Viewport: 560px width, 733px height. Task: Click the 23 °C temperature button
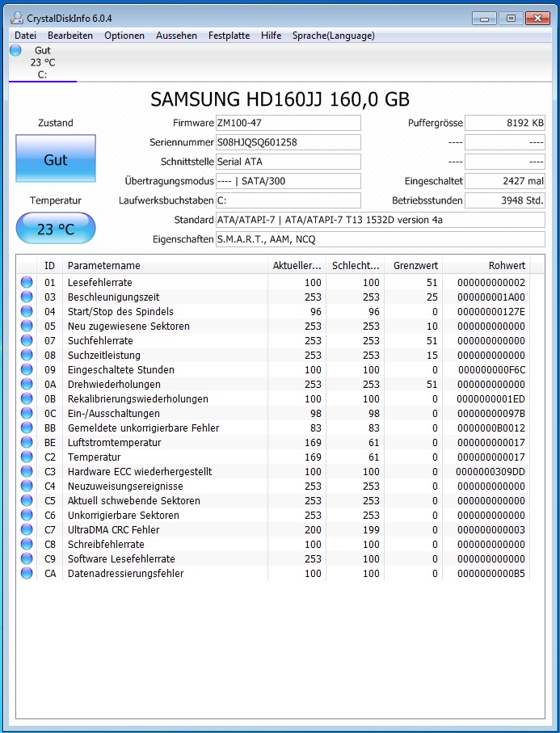tap(56, 229)
